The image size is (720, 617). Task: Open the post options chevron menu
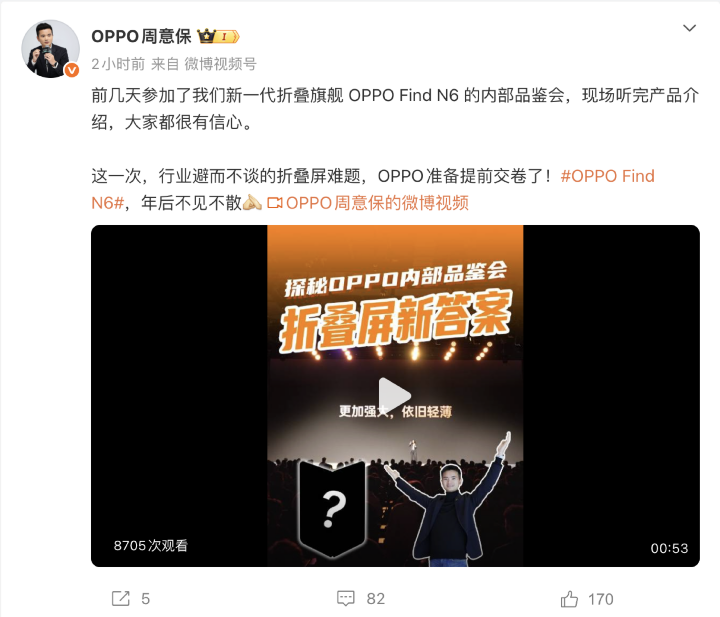689,28
